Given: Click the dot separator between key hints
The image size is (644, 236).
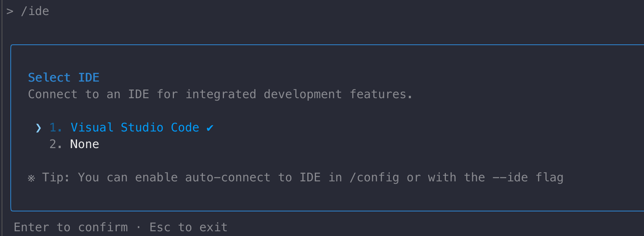Looking at the screenshot, I should click(139, 227).
